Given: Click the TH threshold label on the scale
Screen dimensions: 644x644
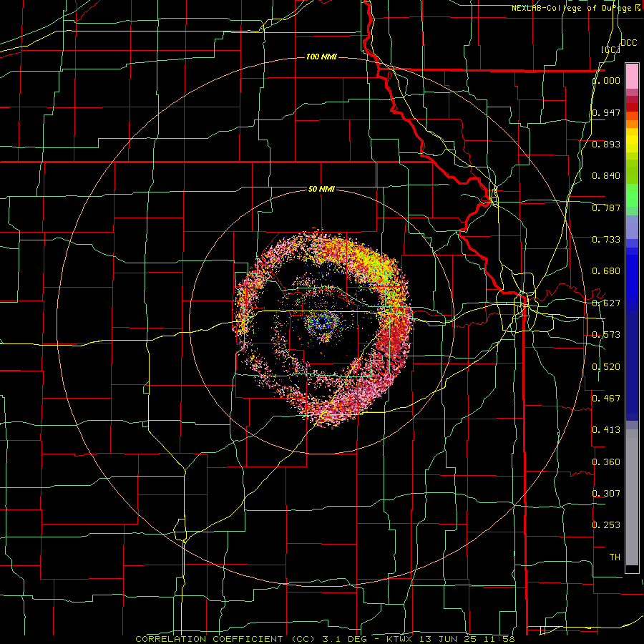Looking at the screenshot, I should click(615, 557).
